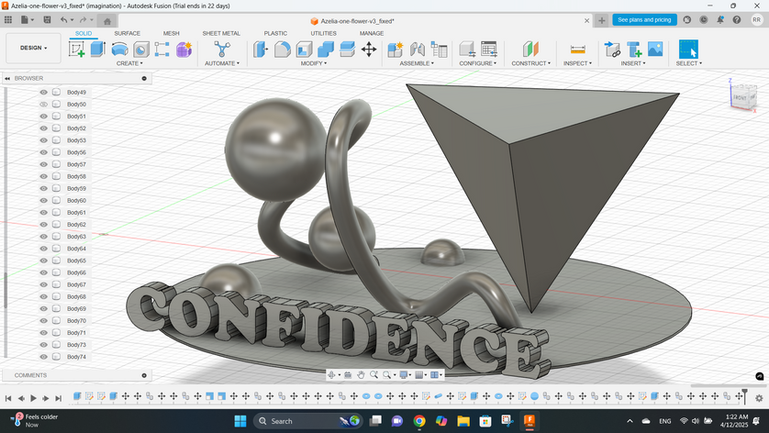Image resolution: width=769 pixels, height=433 pixels.
Task: Click the Save icon
Action: [47, 20]
